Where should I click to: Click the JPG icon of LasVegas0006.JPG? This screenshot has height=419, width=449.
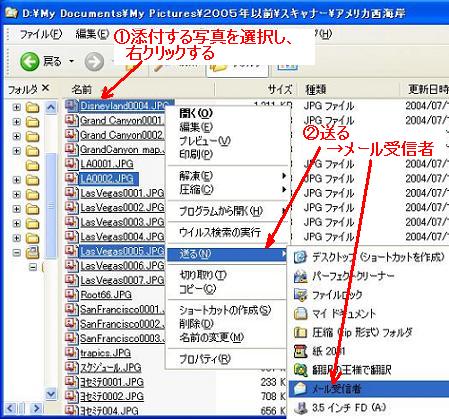click(71, 266)
